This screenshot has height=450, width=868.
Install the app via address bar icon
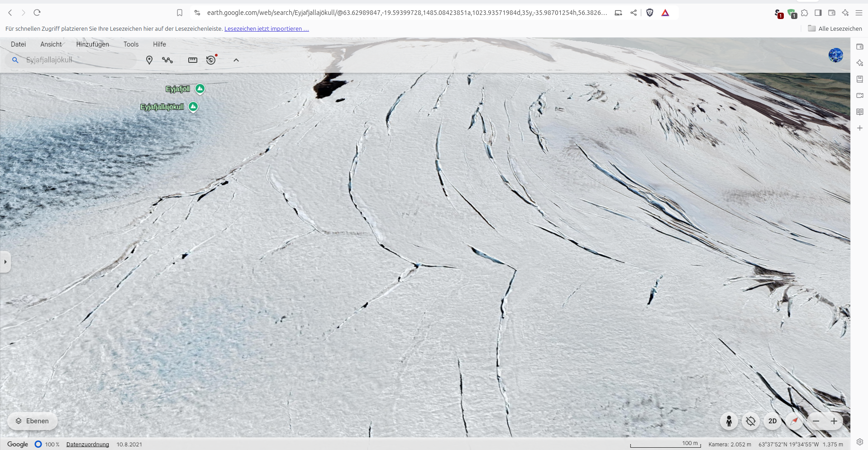[618, 13]
